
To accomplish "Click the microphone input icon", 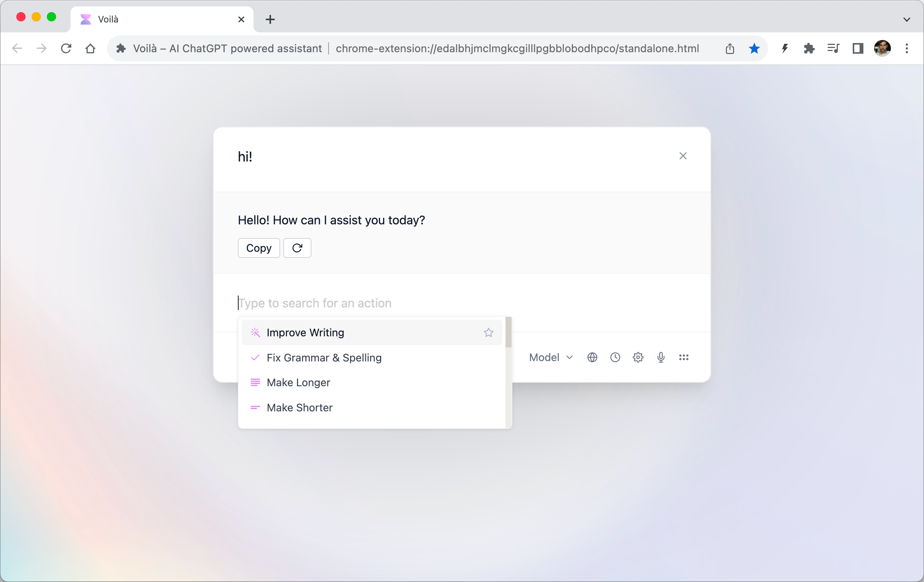I will [x=660, y=357].
